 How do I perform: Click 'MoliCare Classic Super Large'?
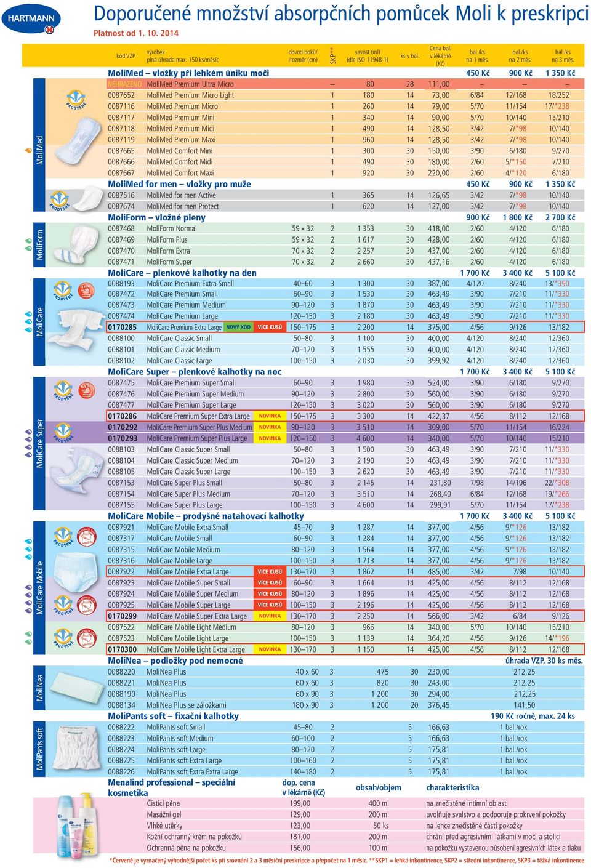pos(188,472)
